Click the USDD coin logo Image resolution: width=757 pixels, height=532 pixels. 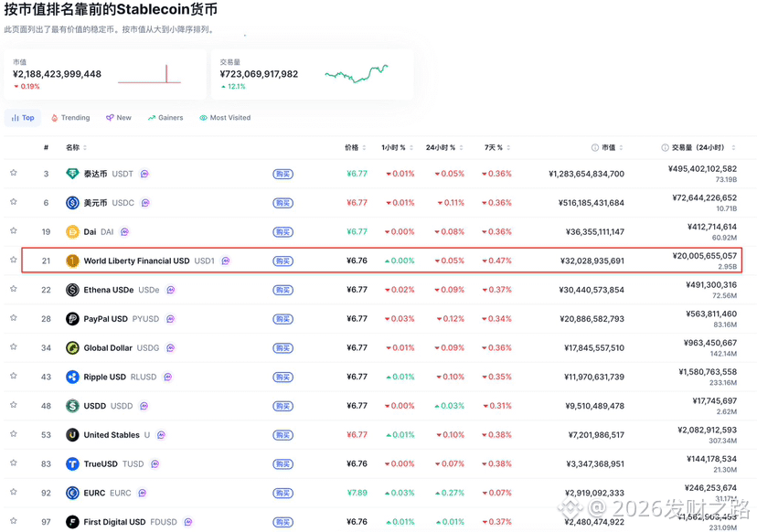(72, 406)
